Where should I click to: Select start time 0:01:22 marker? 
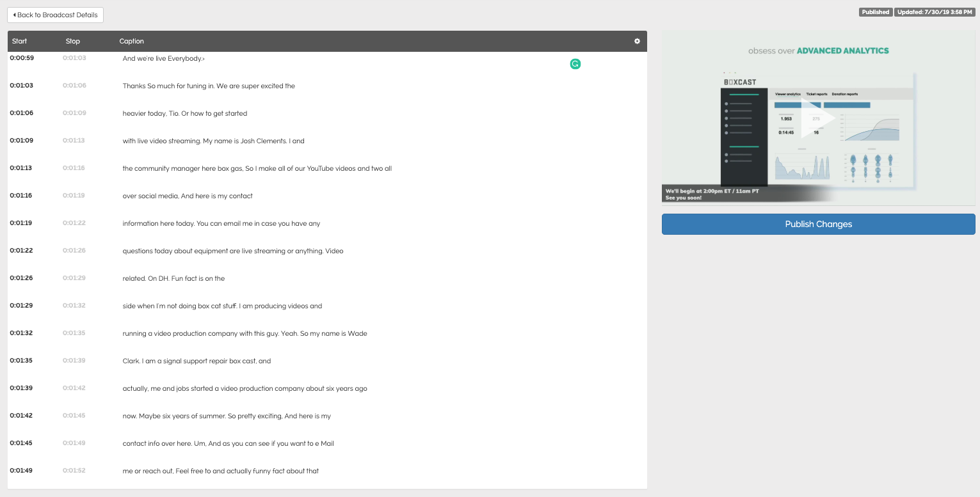pos(21,251)
